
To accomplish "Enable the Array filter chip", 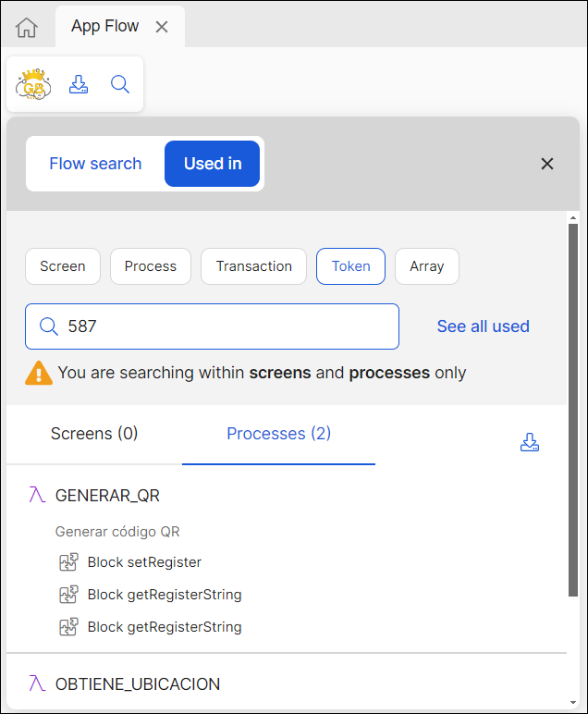I will (427, 266).
